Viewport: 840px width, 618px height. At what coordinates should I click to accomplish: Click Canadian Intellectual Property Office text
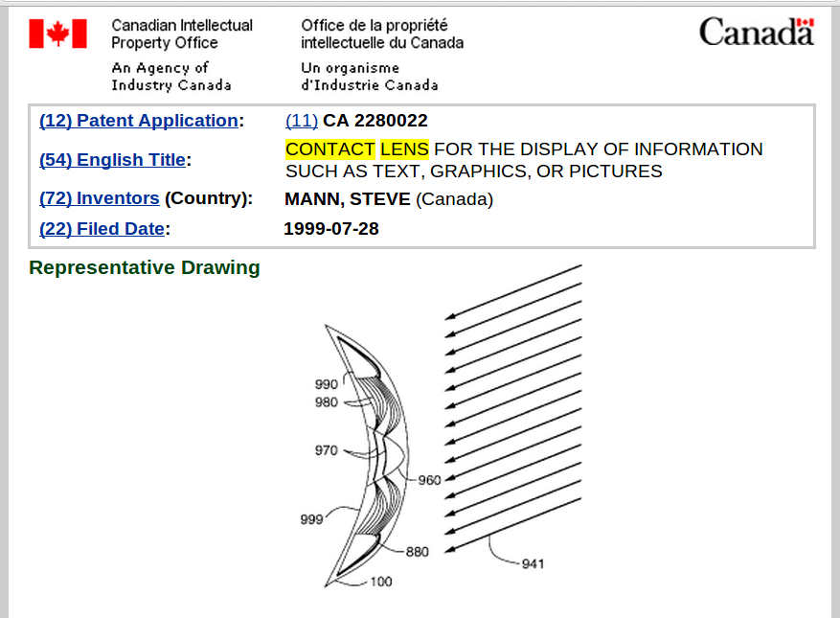click(x=182, y=34)
